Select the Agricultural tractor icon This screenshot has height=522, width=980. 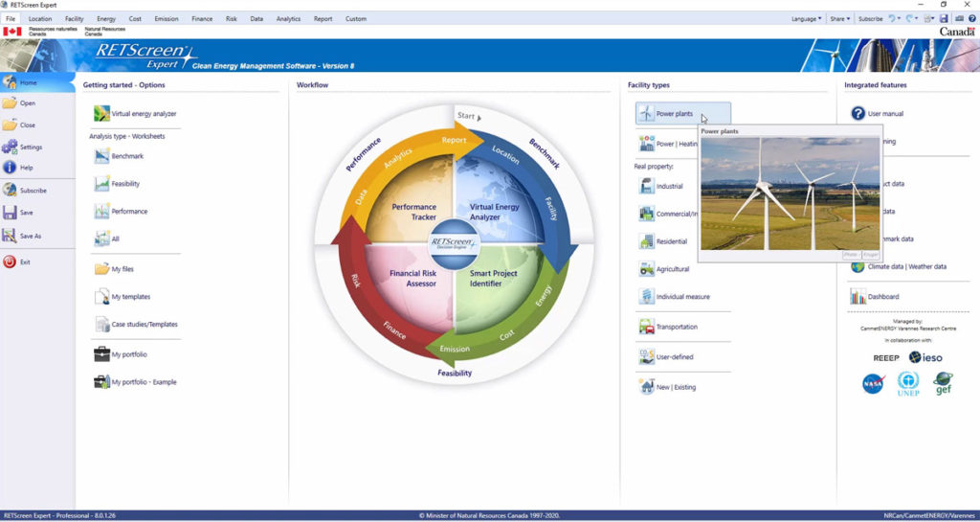pyautogui.click(x=646, y=269)
